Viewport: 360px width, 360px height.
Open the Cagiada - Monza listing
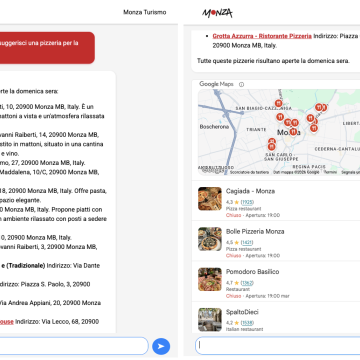[276, 201]
